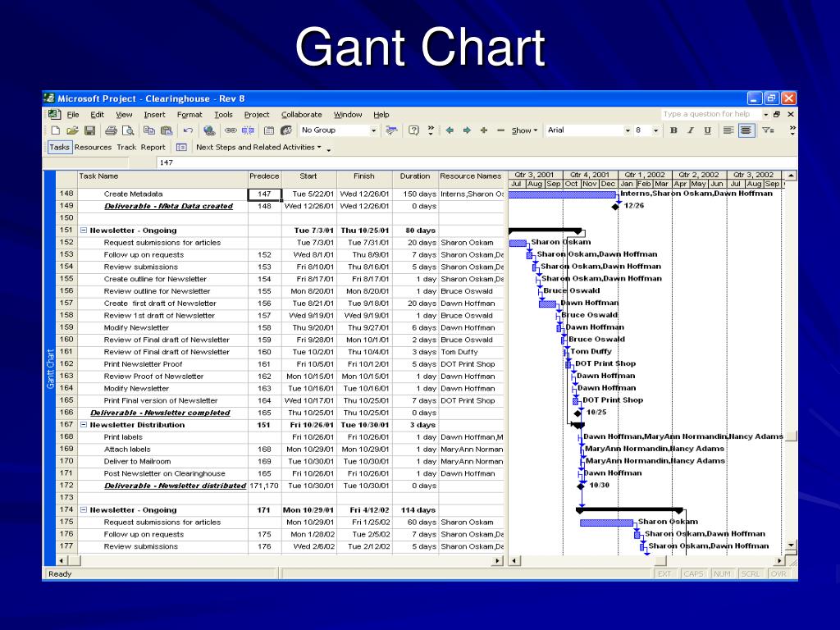Collapse task 174 Newsletter - Ongoing
Screen dimensions: 840x630
tap(84, 510)
